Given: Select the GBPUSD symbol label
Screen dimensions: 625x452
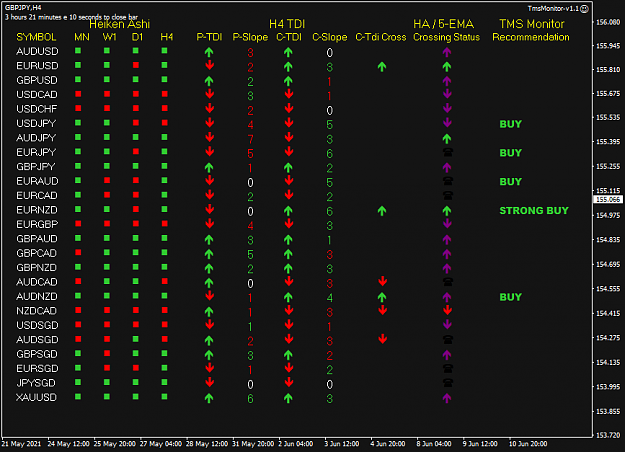Looking at the screenshot, I should (37, 80).
